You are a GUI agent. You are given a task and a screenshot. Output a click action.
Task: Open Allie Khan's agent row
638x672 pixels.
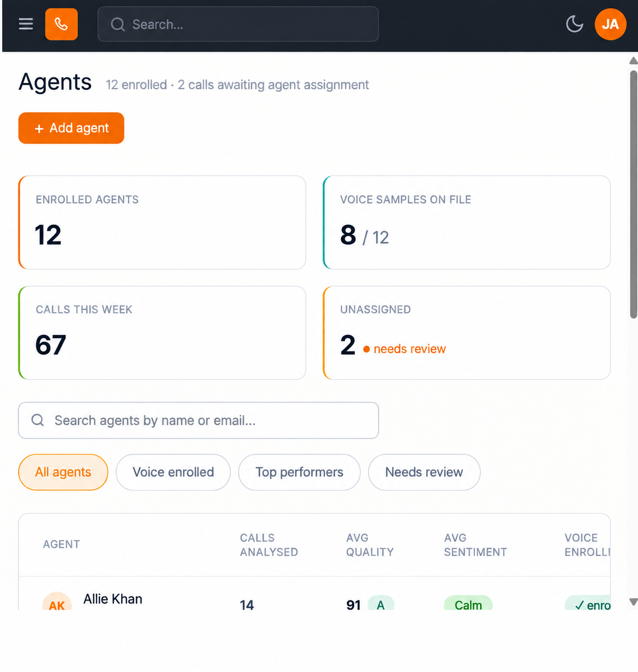tap(314, 594)
